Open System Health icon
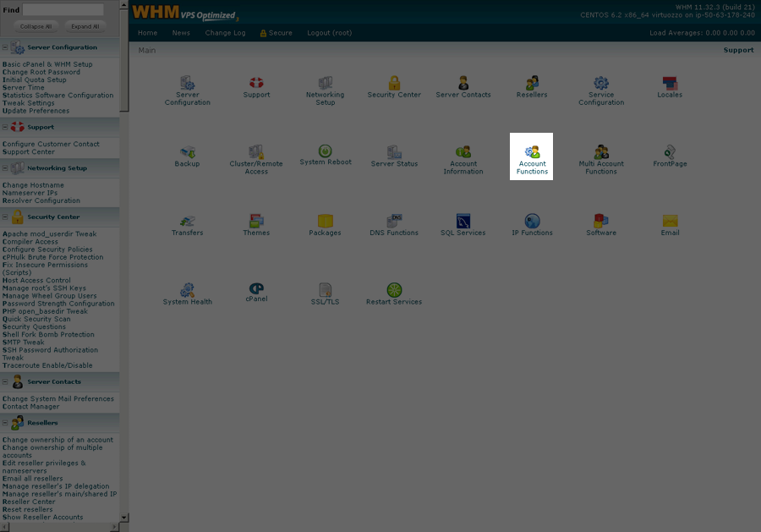Screen dimensions: 761x532 tap(188, 290)
